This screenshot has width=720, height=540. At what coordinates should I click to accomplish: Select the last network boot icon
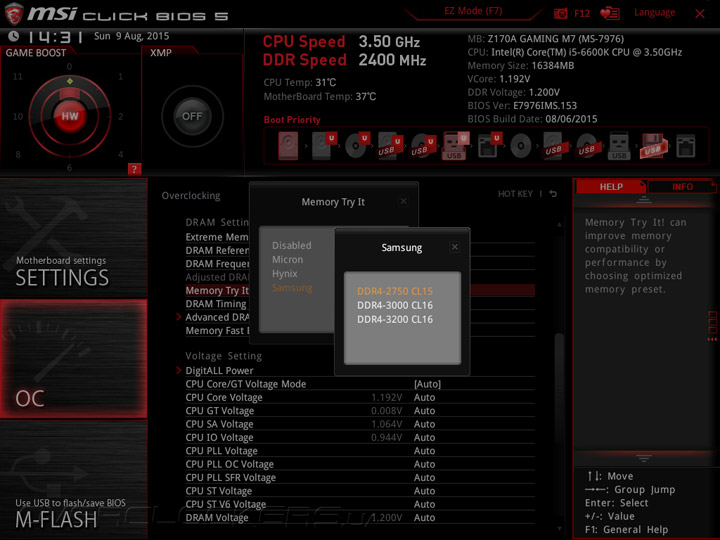tap(686, 146)
